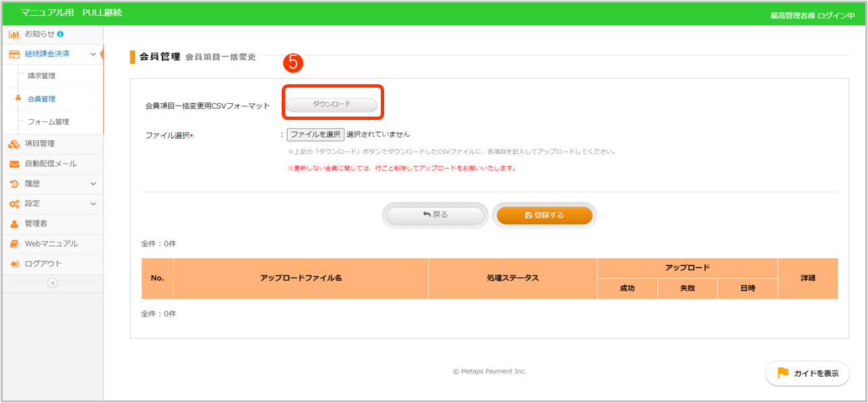Open 請求管理 in the sidebar submenu
Screen dimensions: 868x403
pyautogui.click(x=42, y=75)
